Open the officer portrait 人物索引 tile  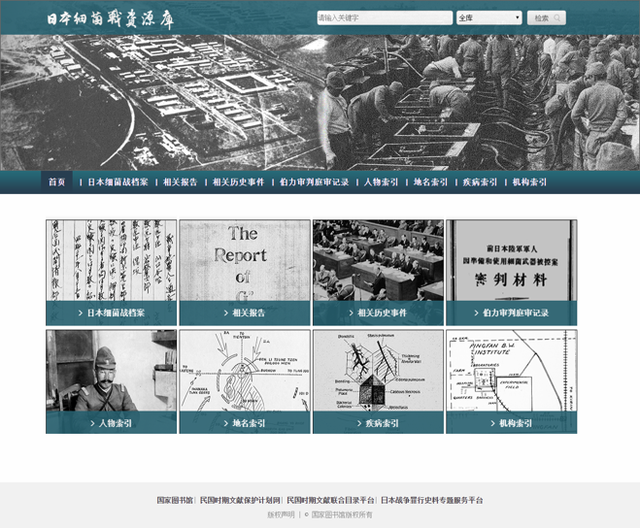(x=111, y=372)
